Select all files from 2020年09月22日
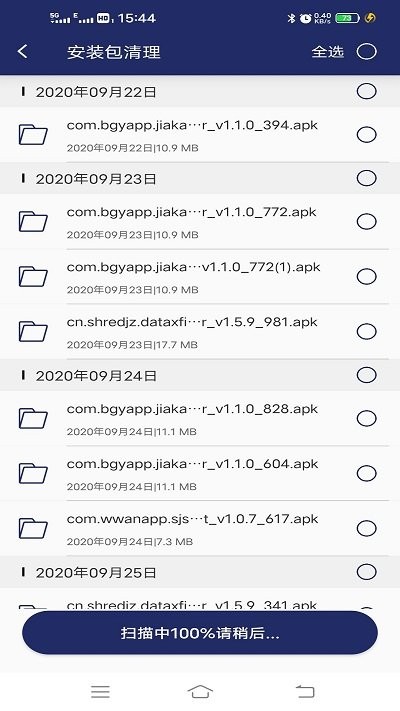This screenshot has height=711, width=400. pos(366,92)
